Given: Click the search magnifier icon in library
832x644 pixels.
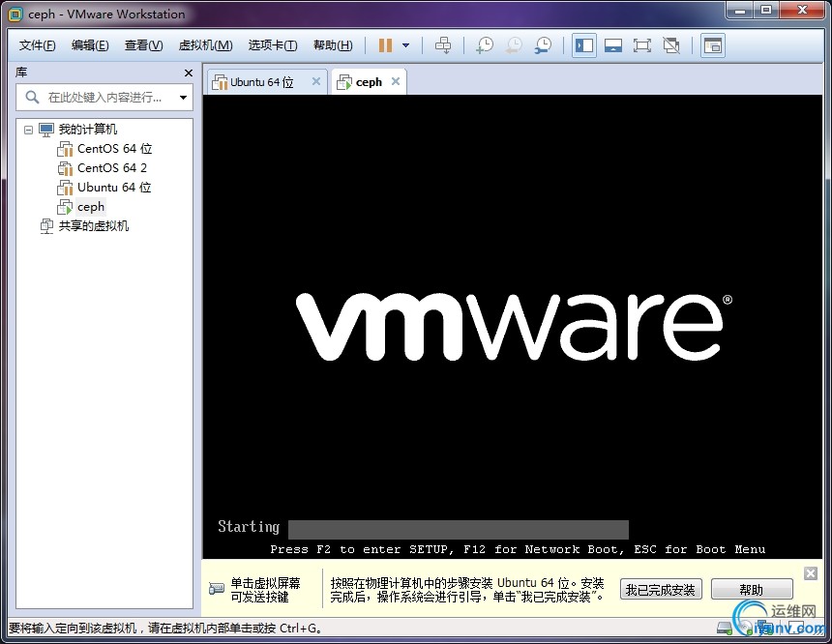Looking at the screenshot, I should tap(32, 97).
